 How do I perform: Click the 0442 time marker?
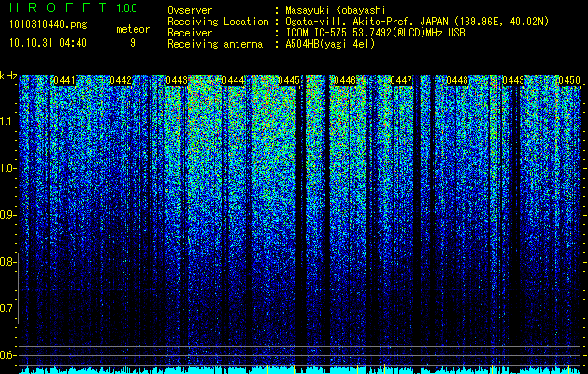coord(121,80)
